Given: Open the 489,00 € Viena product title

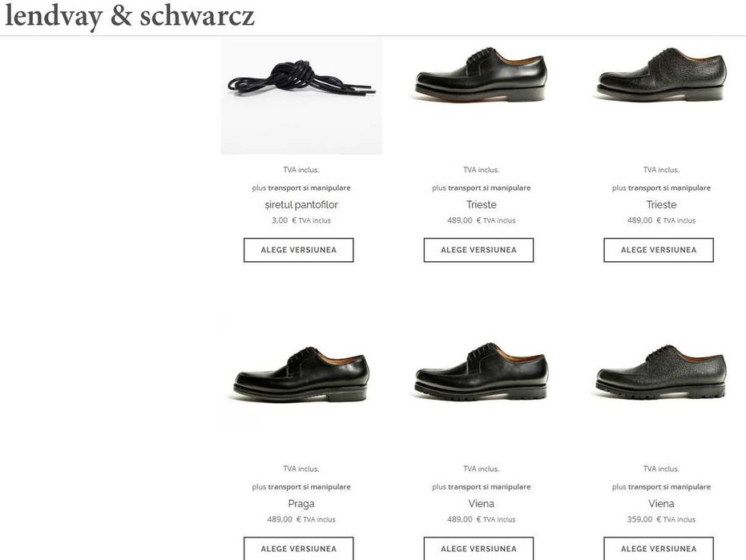Looking at the screenshot, I should click(481, 503).
